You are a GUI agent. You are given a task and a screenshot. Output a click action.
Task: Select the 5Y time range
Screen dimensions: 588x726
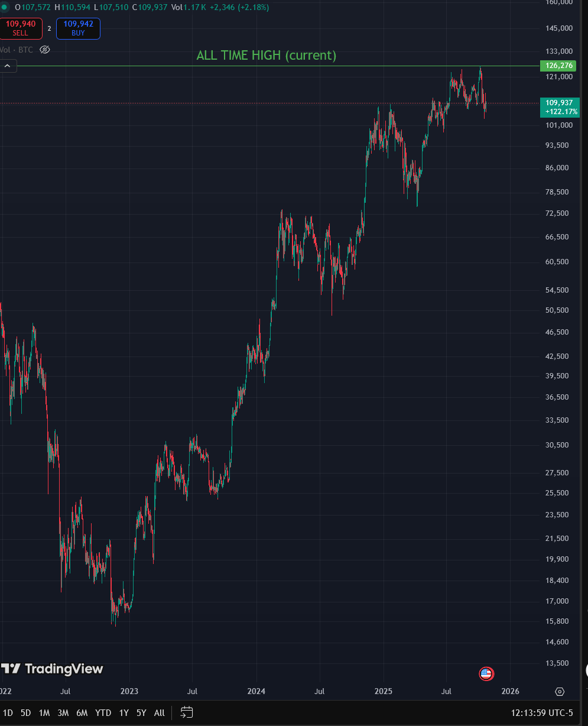[141, 713]
